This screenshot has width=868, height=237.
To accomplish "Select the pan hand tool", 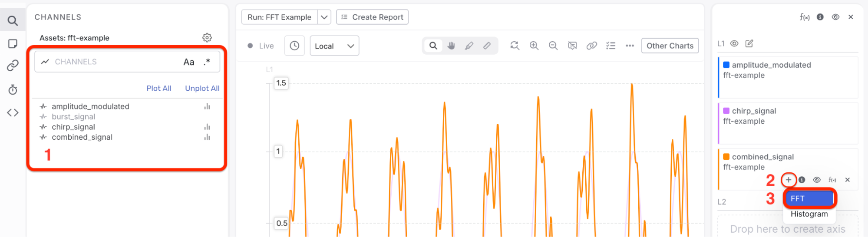I will point(451,46).
